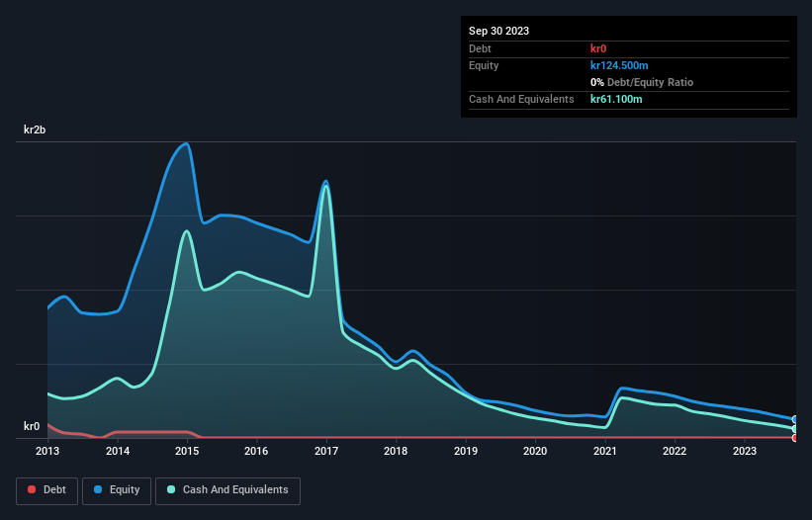This screenshot has width=812, height=520.
Task: Click the kr0 y-axis label
Action: click(32, 426)
